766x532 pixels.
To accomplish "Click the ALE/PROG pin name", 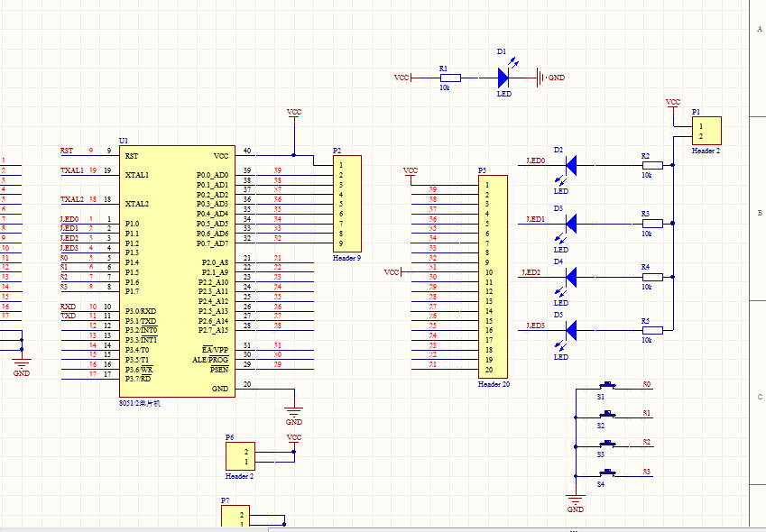I will [210, 360].
